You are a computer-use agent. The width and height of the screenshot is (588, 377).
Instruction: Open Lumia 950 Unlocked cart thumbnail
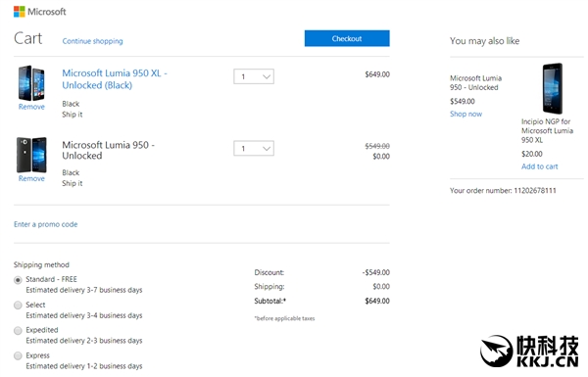tap(31, 155)
